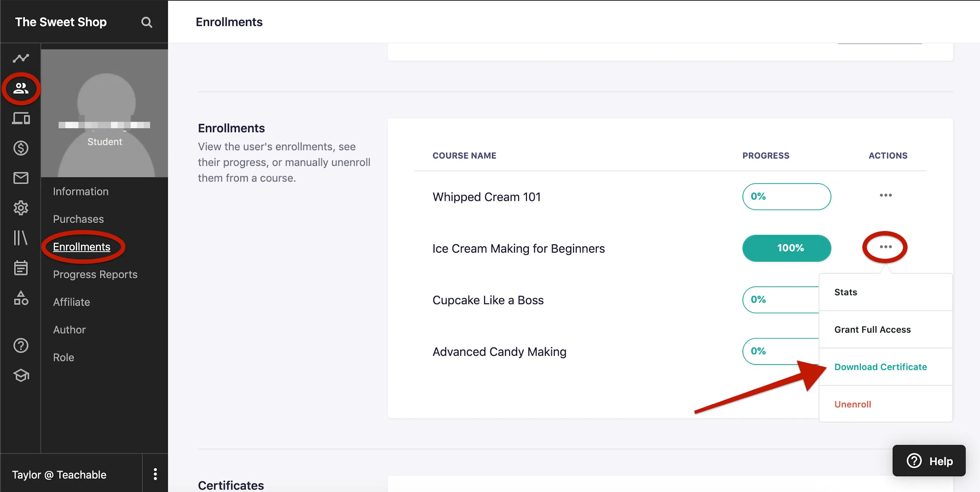The image size is (980, 492).
Task: Click the student profile avatar thumbnail
Action: point(105,113)
